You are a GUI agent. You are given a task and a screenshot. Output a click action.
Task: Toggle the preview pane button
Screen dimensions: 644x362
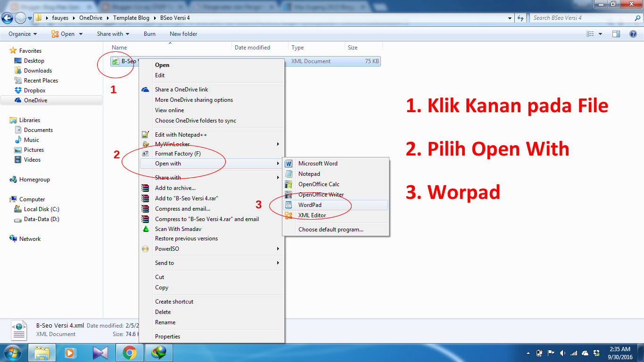tap(616, 34)
